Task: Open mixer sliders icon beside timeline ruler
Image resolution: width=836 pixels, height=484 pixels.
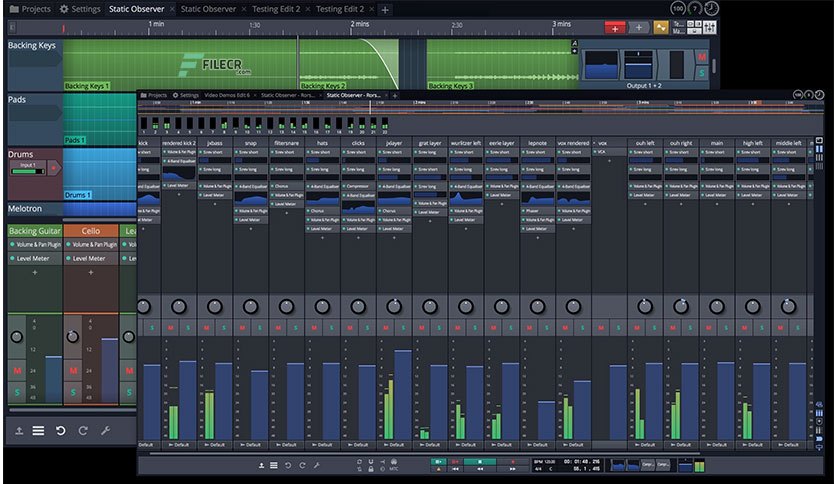Action: [x=710, y=27]
